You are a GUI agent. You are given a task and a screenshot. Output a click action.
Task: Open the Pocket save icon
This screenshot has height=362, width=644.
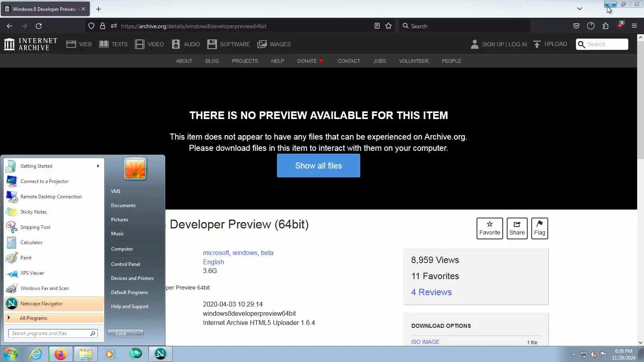pyautogui.click(x=576, y=26)
